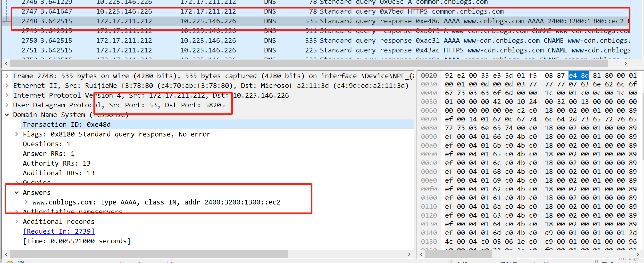Collapse the Answers section
The height and width of the screenshot is (263, 644).
pyautogui.click(x=17, y=192)
